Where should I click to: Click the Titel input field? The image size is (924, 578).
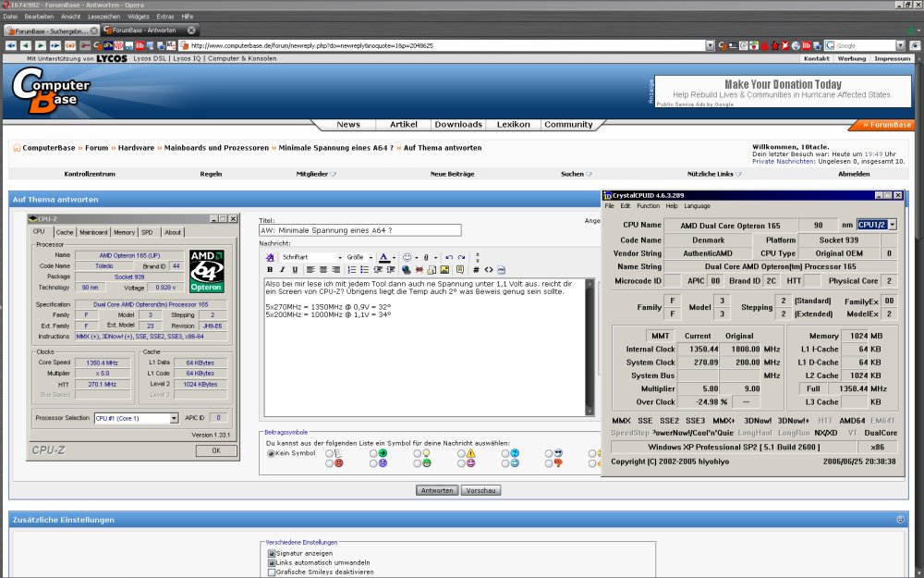pyautogui.click(x=360, y=230)
